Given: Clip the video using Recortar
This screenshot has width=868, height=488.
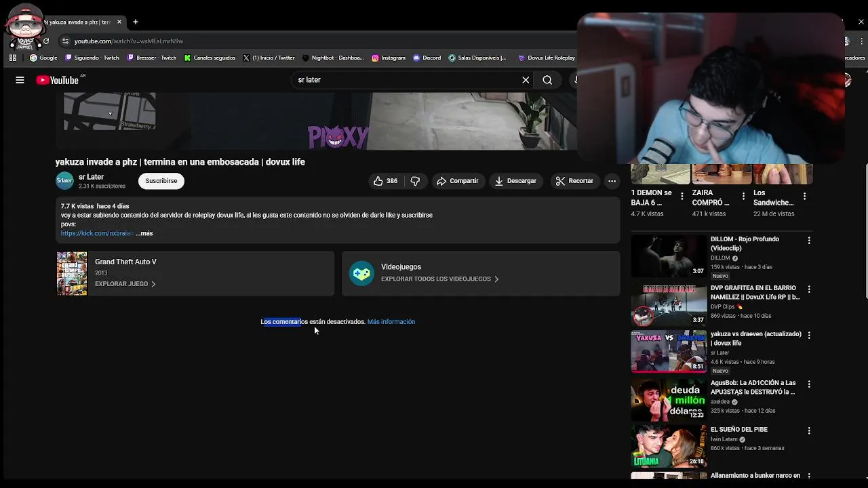Looking at the screenshot, I should [574, 181].
